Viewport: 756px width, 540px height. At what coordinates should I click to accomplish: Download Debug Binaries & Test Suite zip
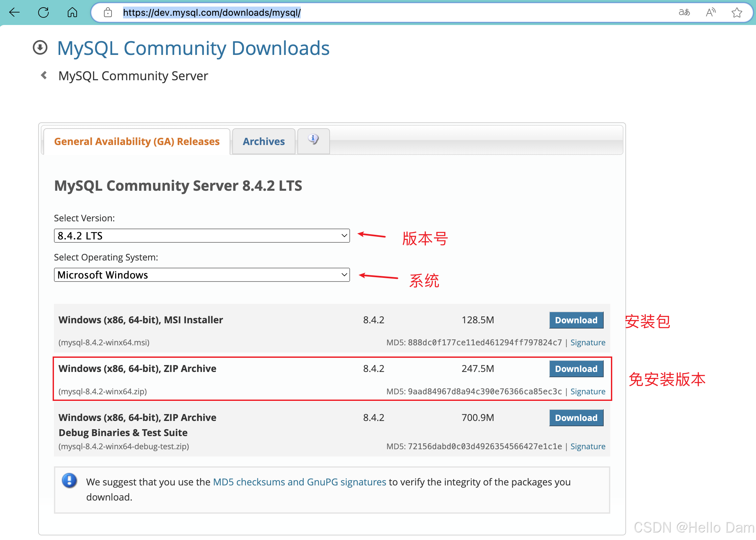pyautogui.click(x=576, y=418)
